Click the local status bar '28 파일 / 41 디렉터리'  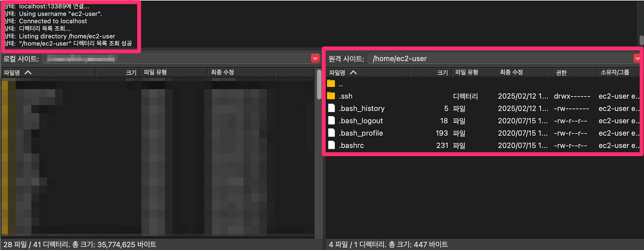pyautogui.click(x=80, y=245)
